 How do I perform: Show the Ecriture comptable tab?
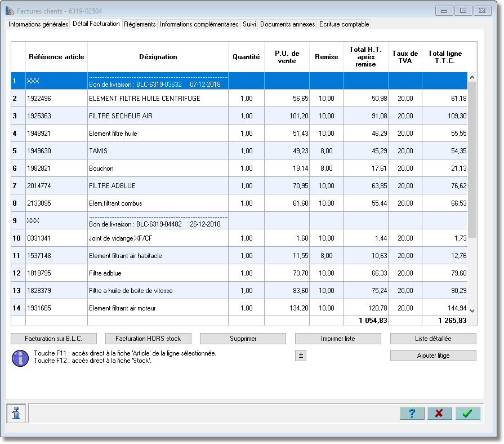click(344, 24)
